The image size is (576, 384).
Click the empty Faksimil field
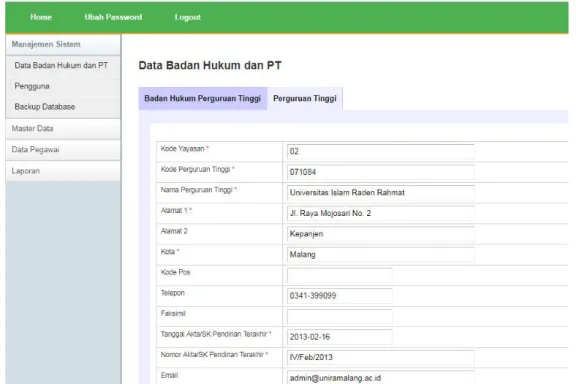point(339,316)
